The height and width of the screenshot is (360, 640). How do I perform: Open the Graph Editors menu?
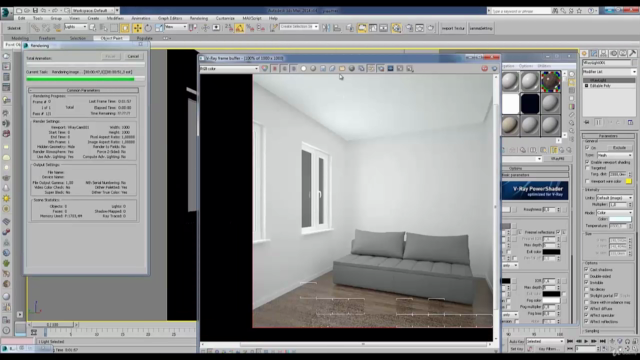click(x=170, y=18)
